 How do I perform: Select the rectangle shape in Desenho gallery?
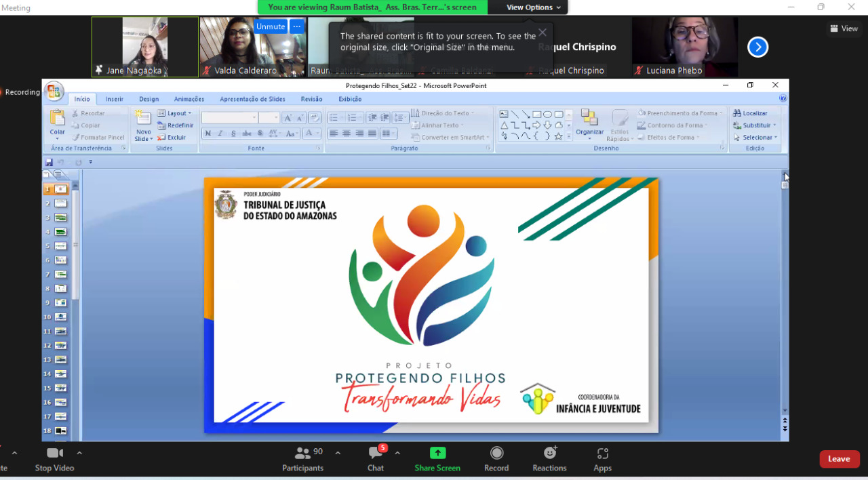[536, 115]
